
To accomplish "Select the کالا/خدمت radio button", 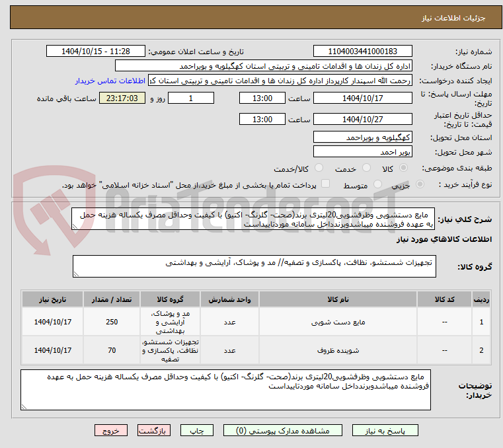I will (319, 168).
